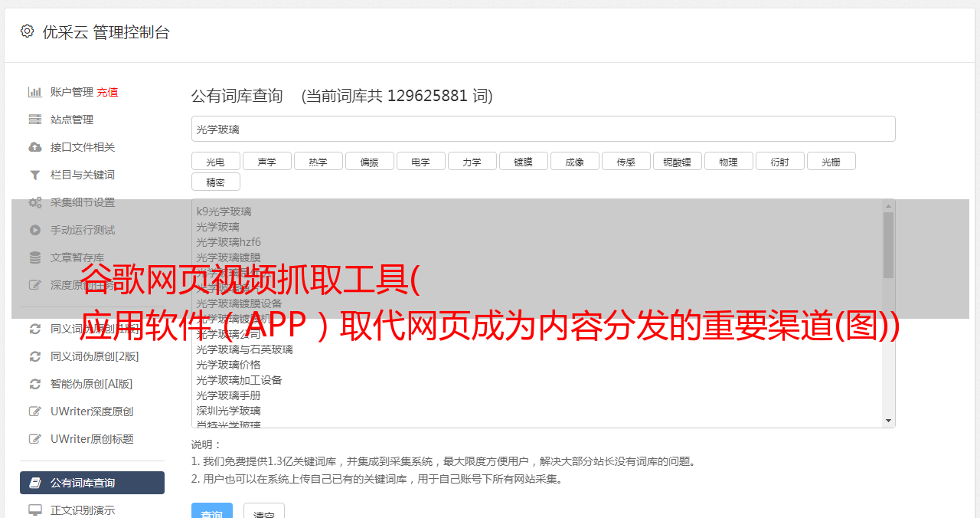Click the bar chart icon for 账户管理
This screenshot has height=518, width=980.
34,92
